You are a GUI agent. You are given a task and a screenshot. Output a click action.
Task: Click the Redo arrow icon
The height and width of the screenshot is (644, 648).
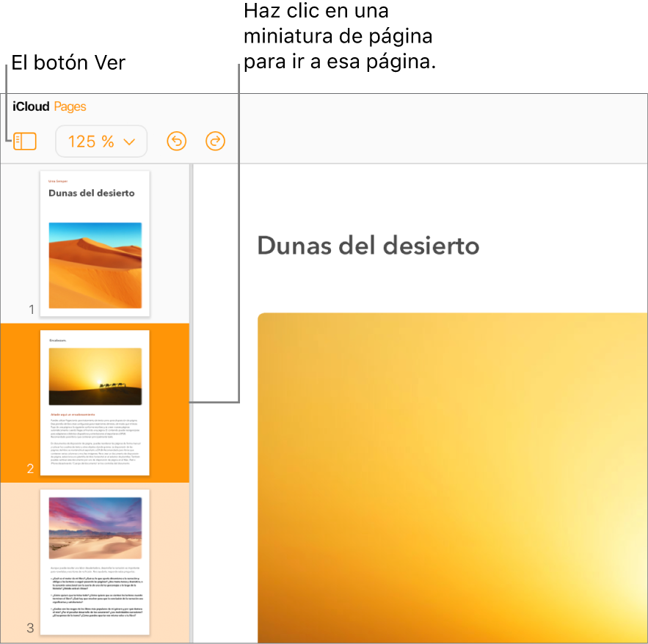point(215,142)
